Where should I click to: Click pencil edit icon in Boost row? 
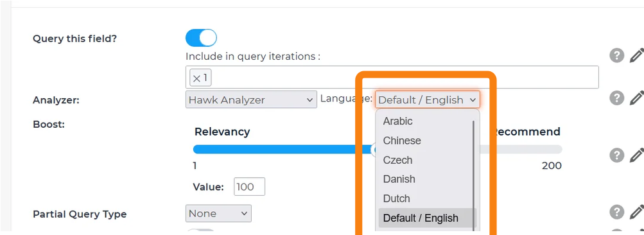[636, 155]
